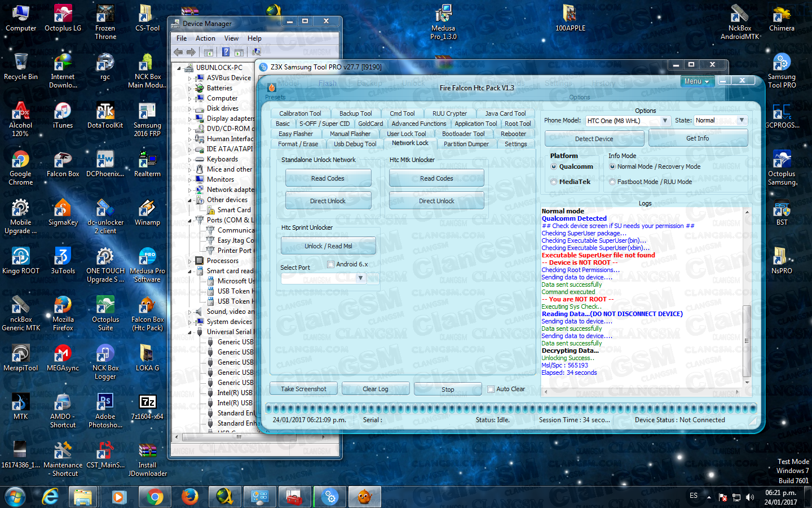Open BST desktop icon
The width and height of the screenshot is (812, 508).
pos(782,212)
